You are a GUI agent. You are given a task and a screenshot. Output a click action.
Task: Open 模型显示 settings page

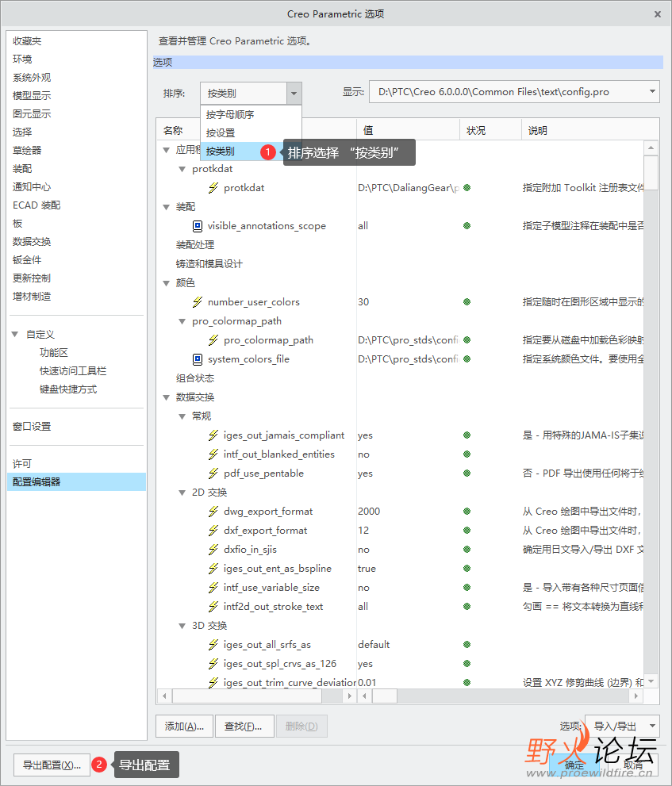pyautogui.click(x=32, y=96)
